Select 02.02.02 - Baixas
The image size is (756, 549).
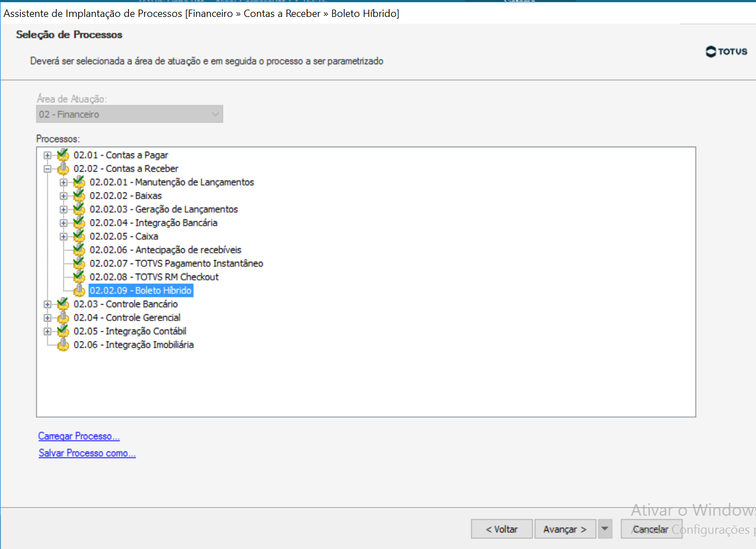126,195
